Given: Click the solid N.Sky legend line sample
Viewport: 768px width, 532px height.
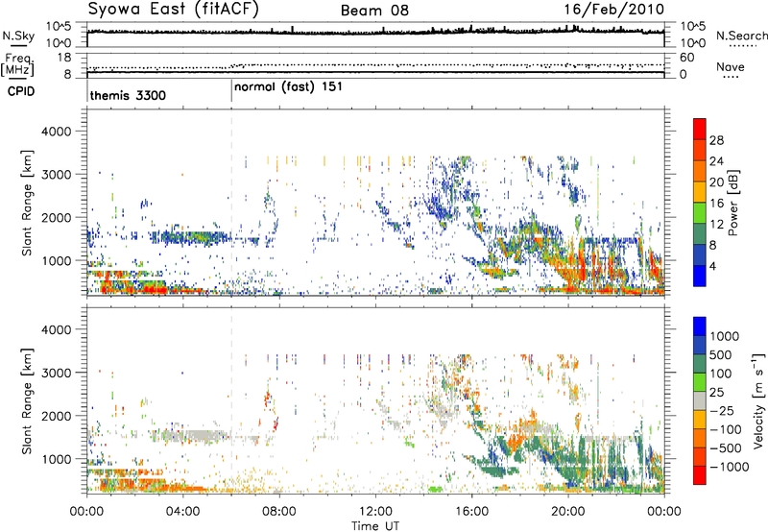Looking at the screenshot, I should 18,45.
